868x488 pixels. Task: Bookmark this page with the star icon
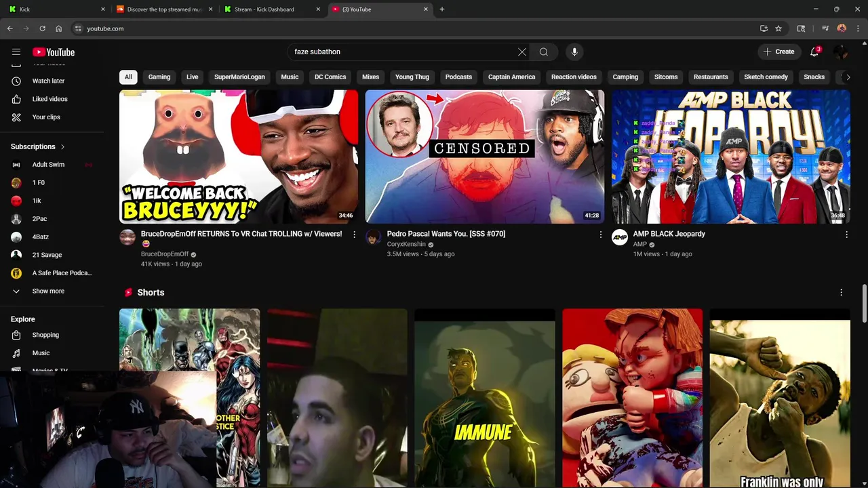(778, 28)
